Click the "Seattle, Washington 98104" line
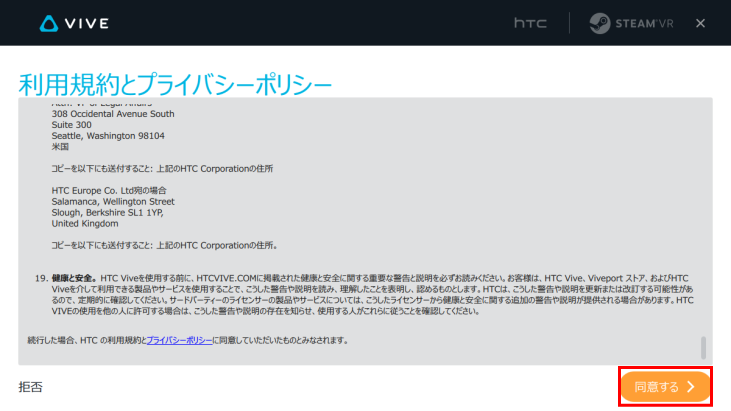 [108, 136]
